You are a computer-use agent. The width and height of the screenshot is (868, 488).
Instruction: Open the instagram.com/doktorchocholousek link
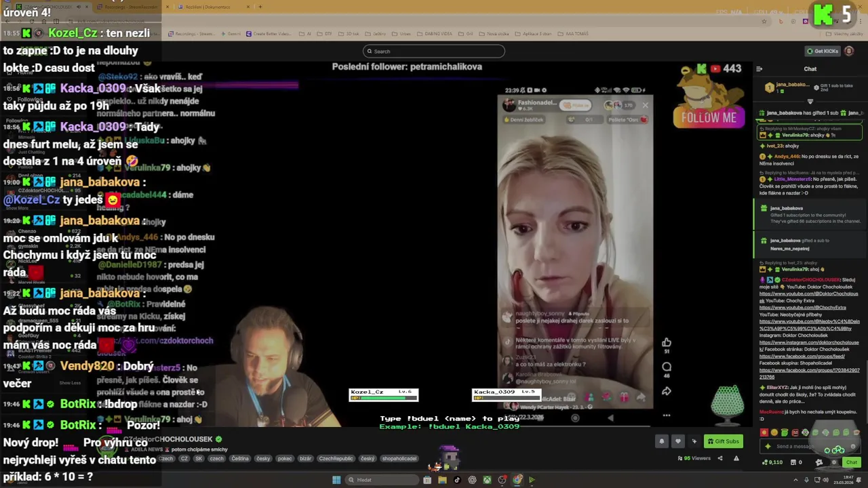808,342
